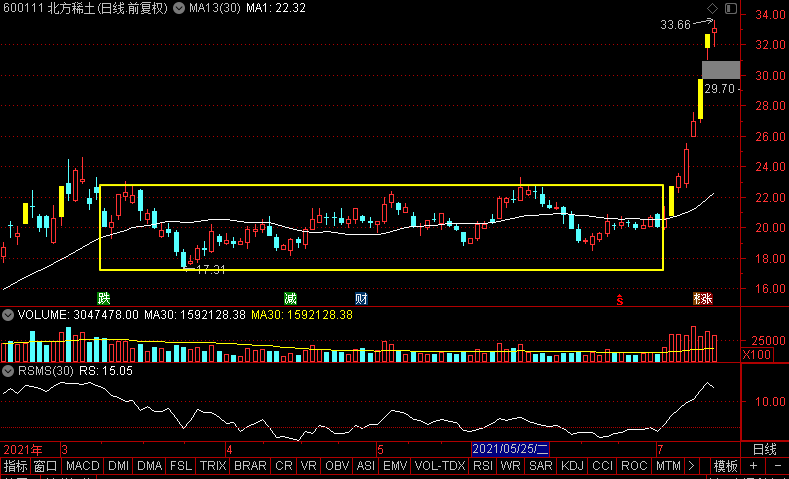This screenshot has height=479, width=789.
Task: Select the TRIX indicator tab
Action: [214, 465]
